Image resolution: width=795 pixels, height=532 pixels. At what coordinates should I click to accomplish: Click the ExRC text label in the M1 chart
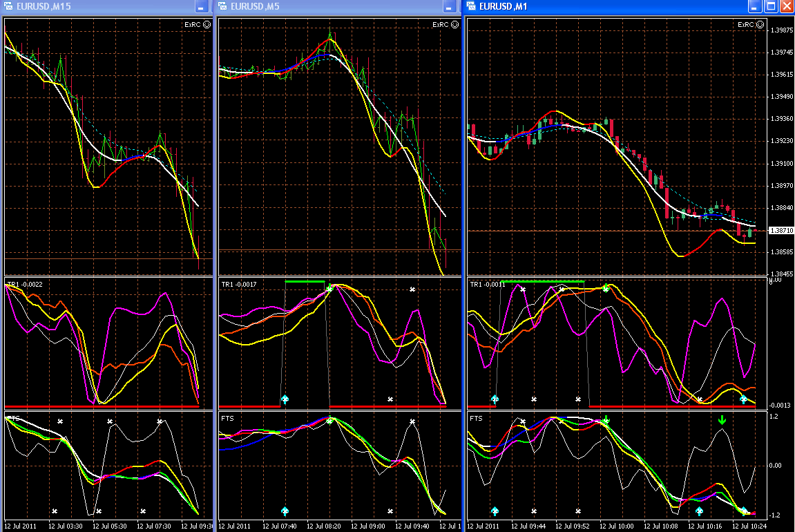tap(746, 24)
